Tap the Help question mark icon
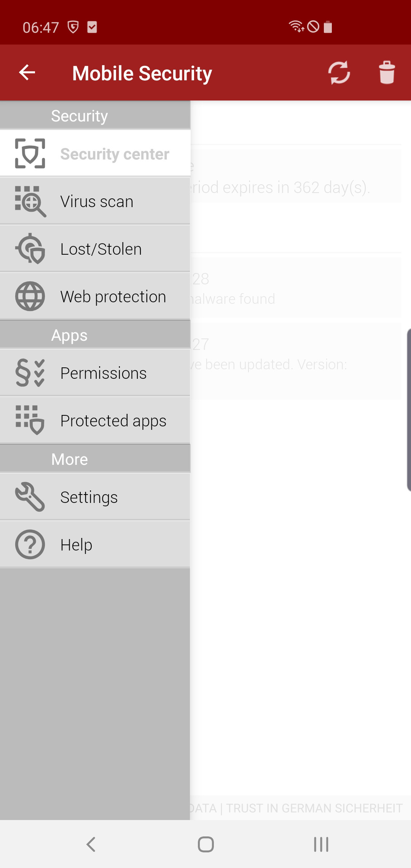The image size is (411, 868). [x=30, y=544]
